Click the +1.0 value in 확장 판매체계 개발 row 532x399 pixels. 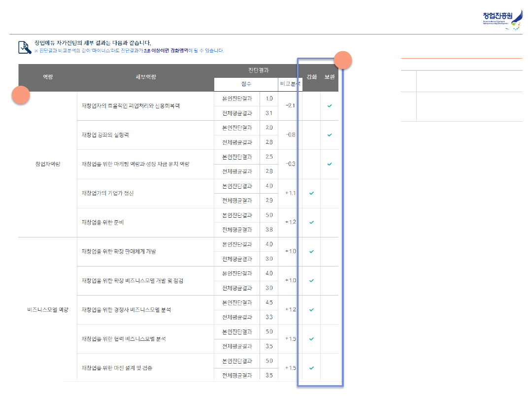(x=291, y=251)
